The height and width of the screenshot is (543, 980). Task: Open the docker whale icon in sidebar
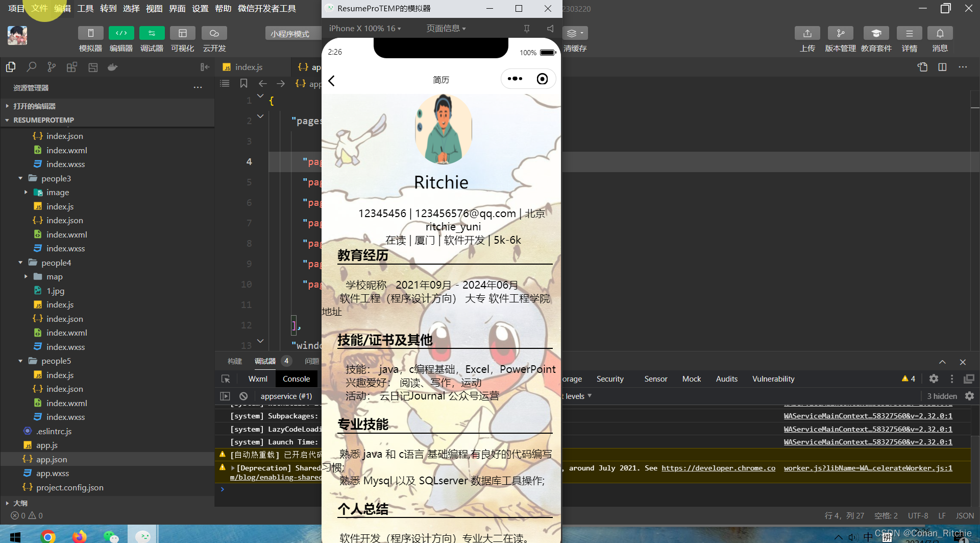click(x=113, y=67)
